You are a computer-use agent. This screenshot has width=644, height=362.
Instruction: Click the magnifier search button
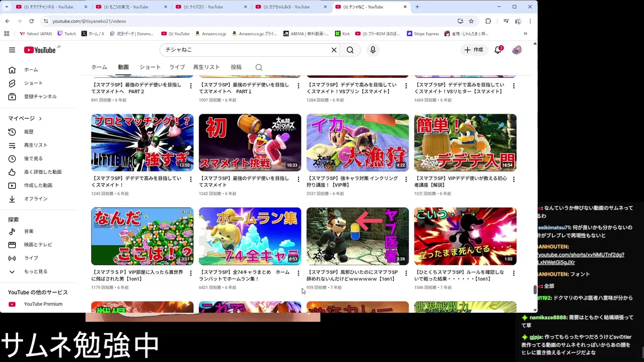pos(350,50)
